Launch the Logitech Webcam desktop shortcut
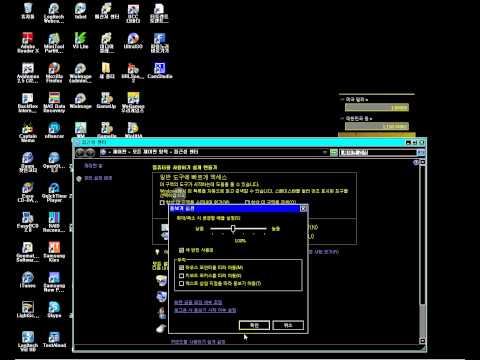The width and height of the screenshot is (480, 360). (x=54, y=13)
